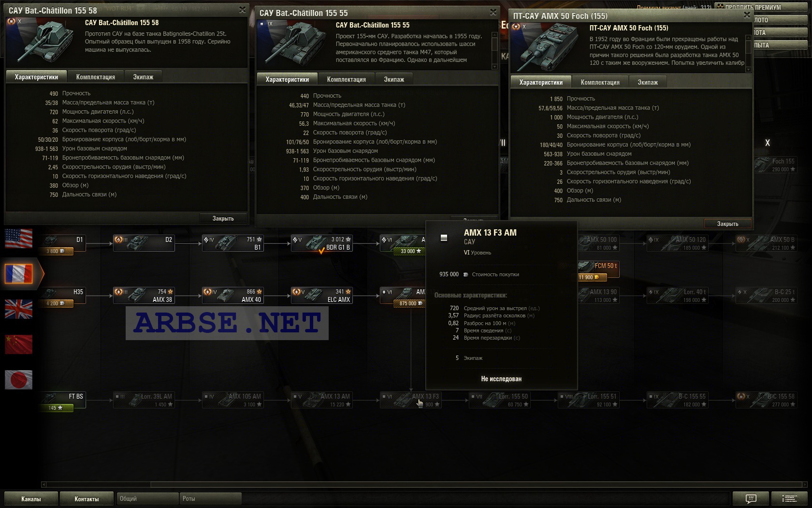812x508 pixels.
Task: Open the AMX 13 90 tank node
Action: tap(598, 295)
